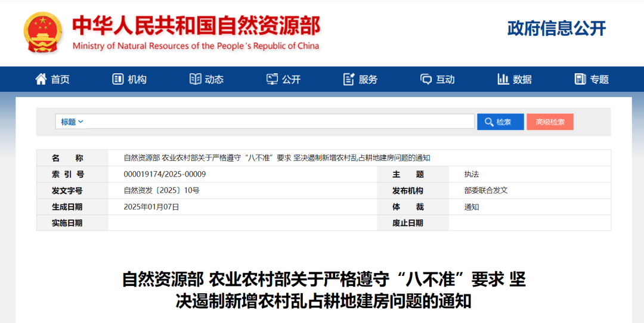
Task: Click the document-pen icon beside 服务
Action: (349, 79)
